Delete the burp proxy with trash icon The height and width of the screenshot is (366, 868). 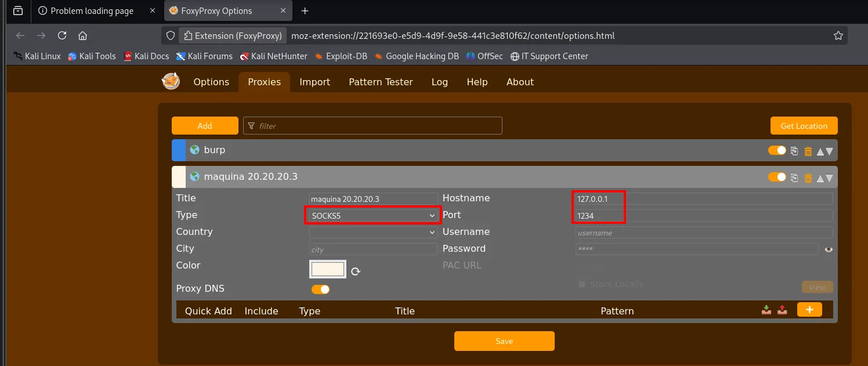tap(808, 151)
